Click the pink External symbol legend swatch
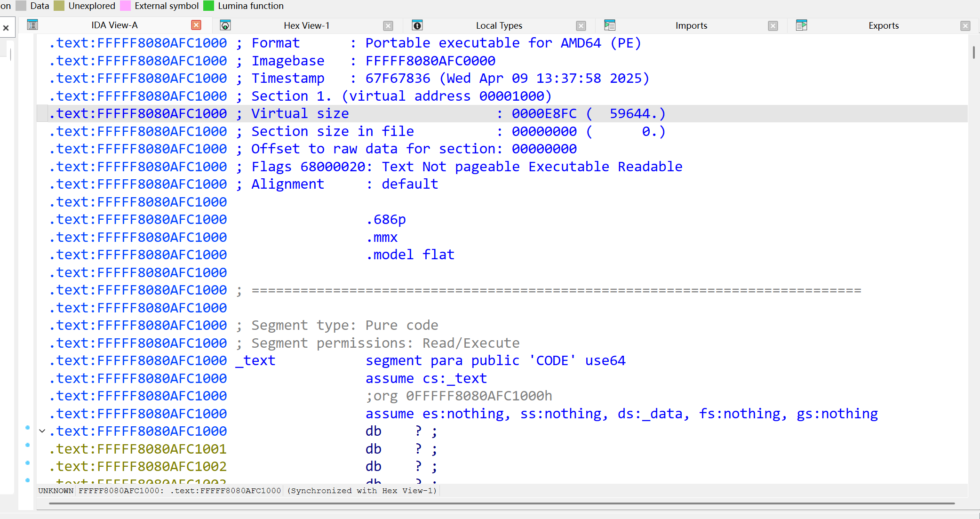 [126, 6]
